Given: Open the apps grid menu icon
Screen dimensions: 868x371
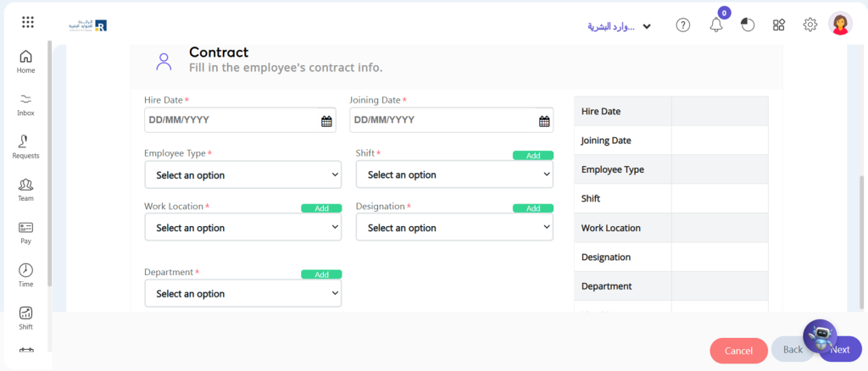Looking at the screenshot, I should [28, 22].
